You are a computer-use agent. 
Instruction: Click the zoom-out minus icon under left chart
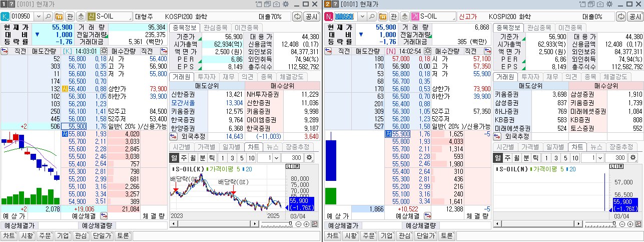pyautogui.click(x=299, y=224)
